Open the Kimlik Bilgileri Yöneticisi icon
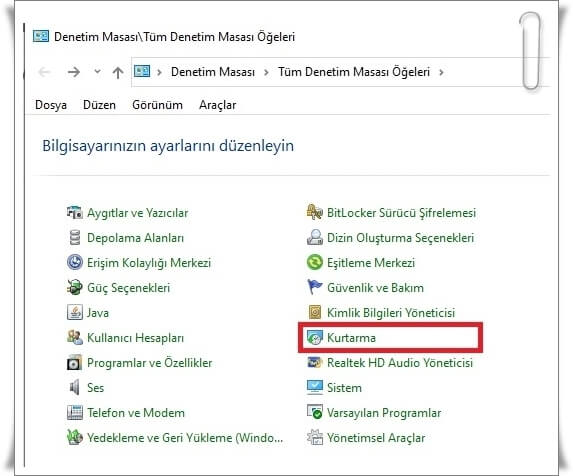 click(x=315, y=313)
